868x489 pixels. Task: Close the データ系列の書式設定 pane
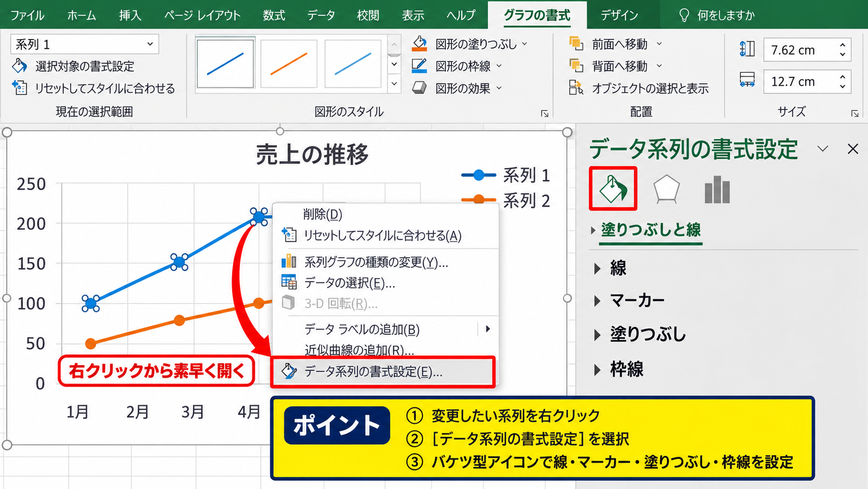coord(853,149)
